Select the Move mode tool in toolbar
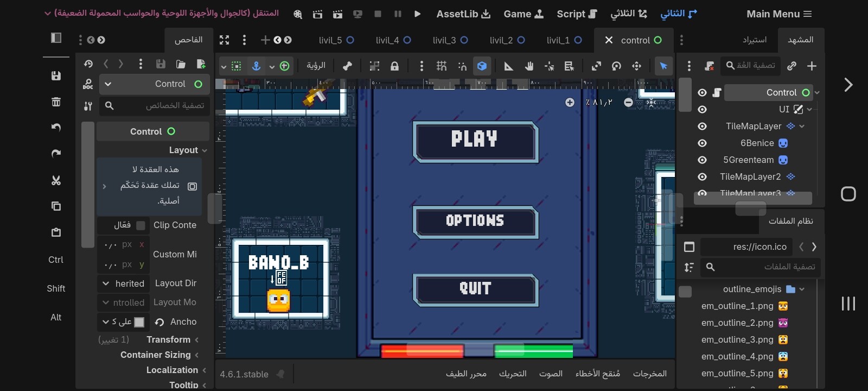 pyautogui.click(x=636, y=66)
